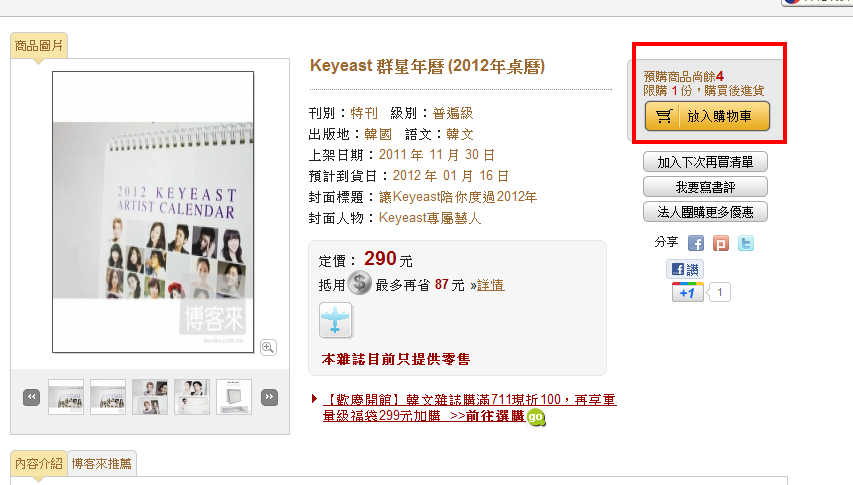Screen dimensions: 853x485
Task: Share via Plurk icon
Action: coord(721,243)
